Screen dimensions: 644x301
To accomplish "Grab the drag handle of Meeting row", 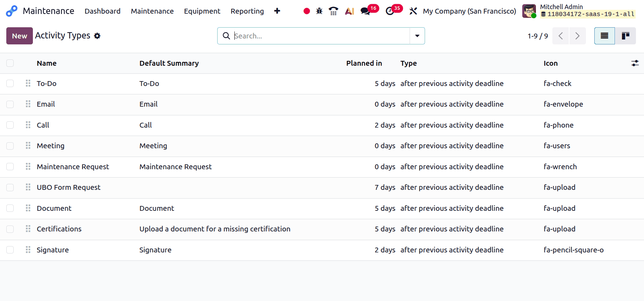I will (28, 145).
